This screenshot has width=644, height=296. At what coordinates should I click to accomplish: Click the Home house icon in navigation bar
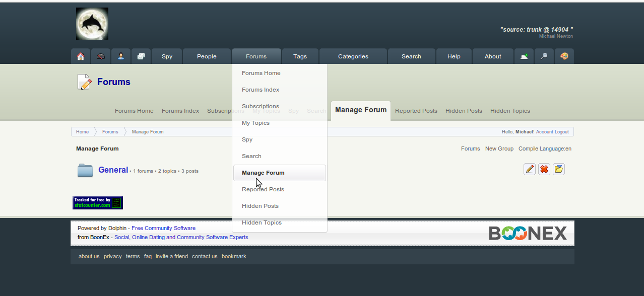tap(81, 56)
